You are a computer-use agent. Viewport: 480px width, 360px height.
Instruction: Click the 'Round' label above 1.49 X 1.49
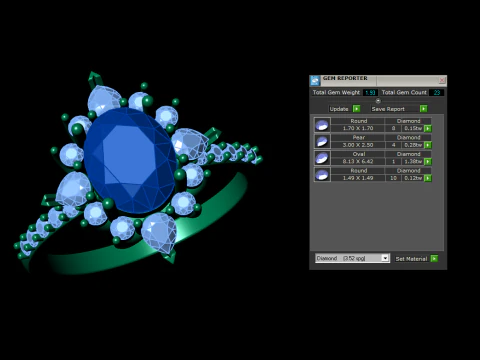[359, 171]
